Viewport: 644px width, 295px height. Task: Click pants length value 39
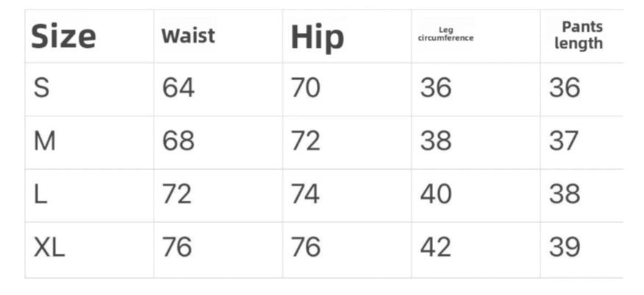click(x=565, y=248)
